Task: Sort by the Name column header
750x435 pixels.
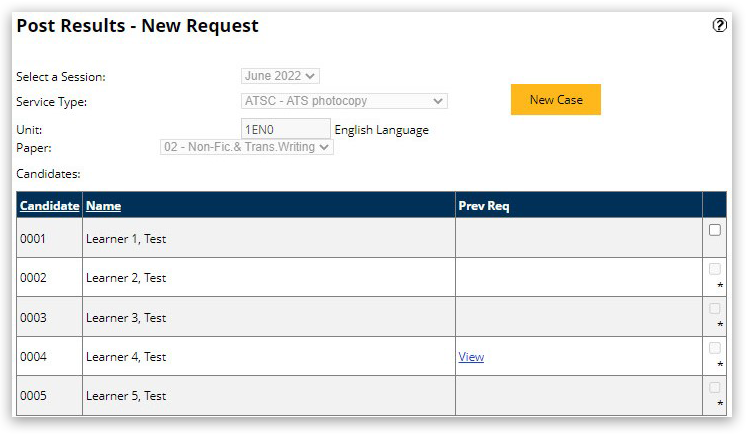Action: pos(103,206)
